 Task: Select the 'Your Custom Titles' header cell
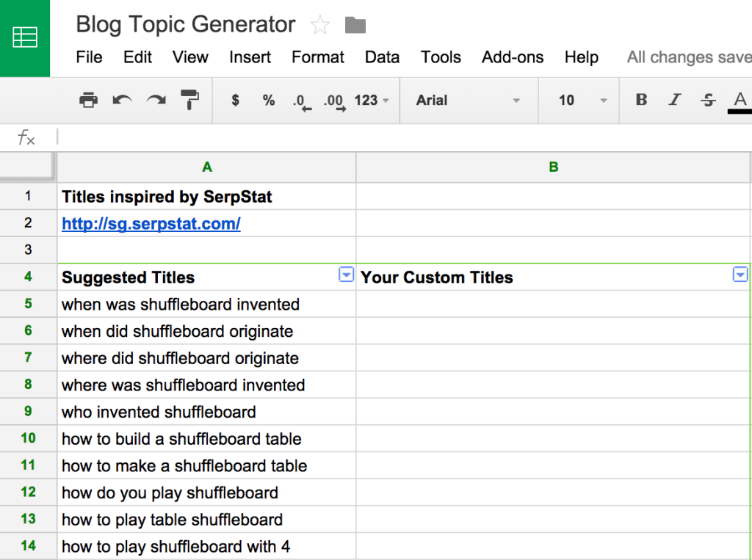click(554, 277)
